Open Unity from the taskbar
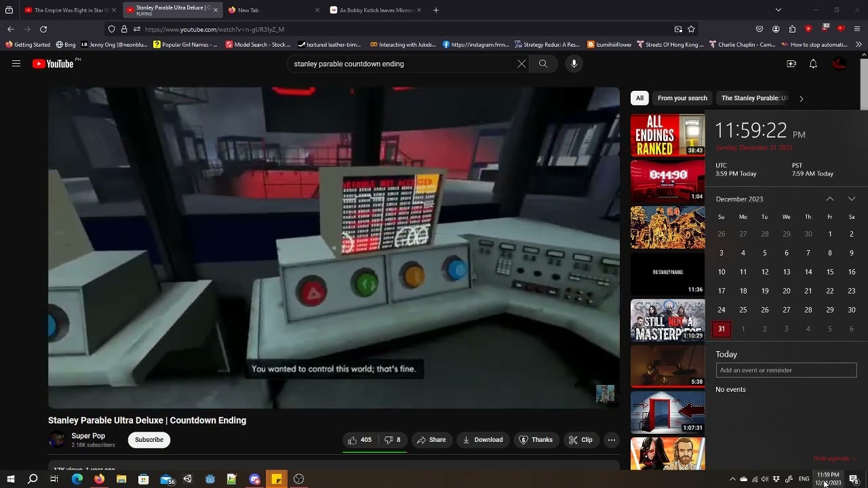Viewport: 868px width, 488px height. (188, 479)
